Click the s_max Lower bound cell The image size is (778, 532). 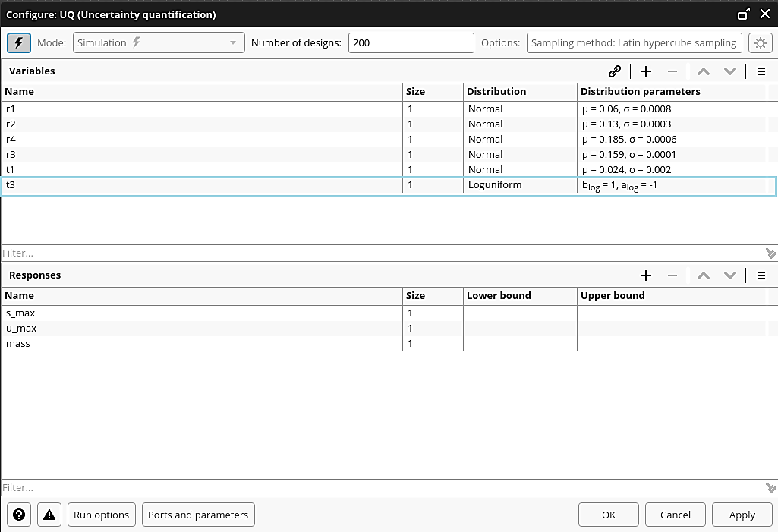tap(520, 313)
